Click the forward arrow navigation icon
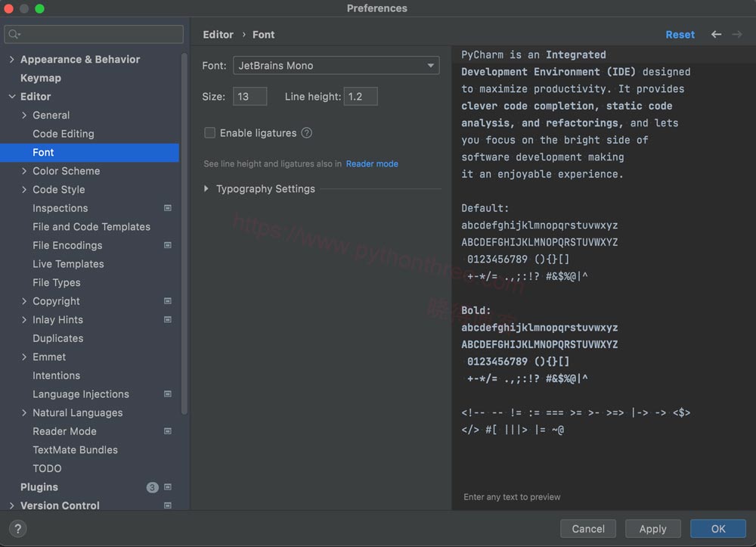The image size is (756, 547). click(x=736, y=34)
